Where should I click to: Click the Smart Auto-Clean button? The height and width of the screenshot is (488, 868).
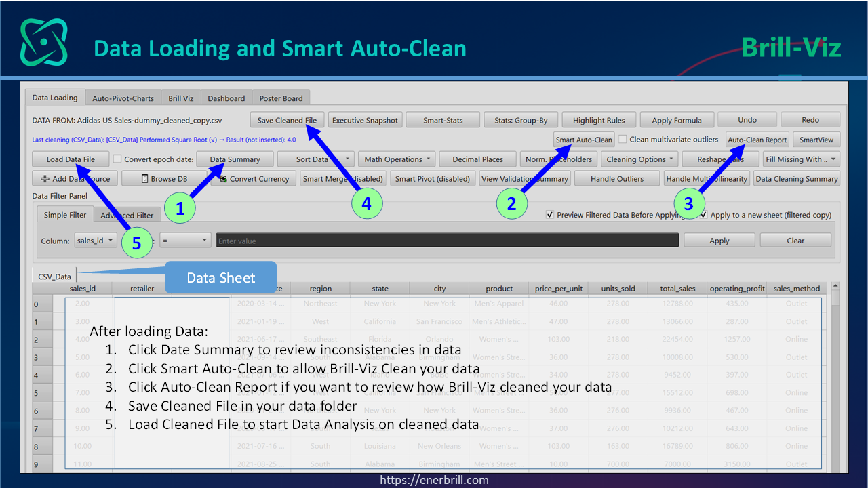(x=584, y=140)
